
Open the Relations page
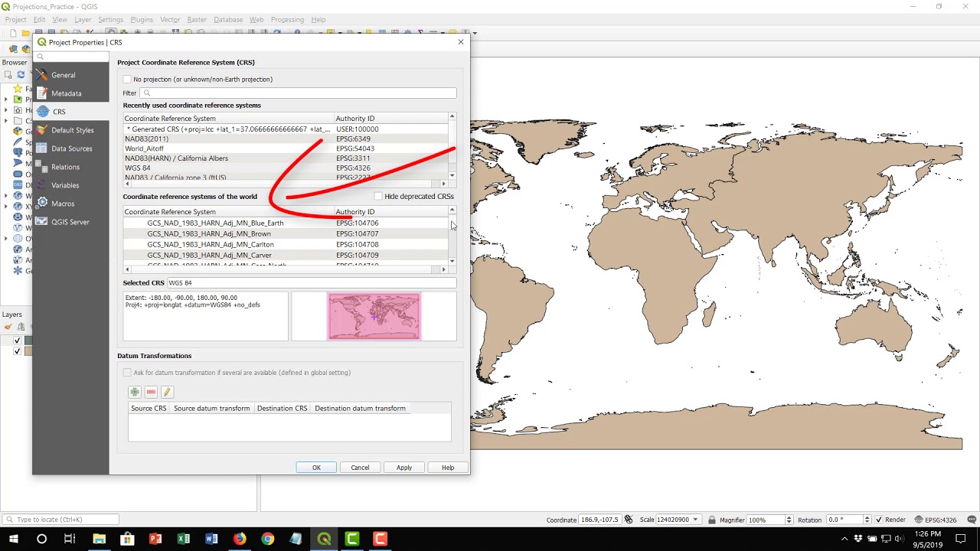(71, 167)
